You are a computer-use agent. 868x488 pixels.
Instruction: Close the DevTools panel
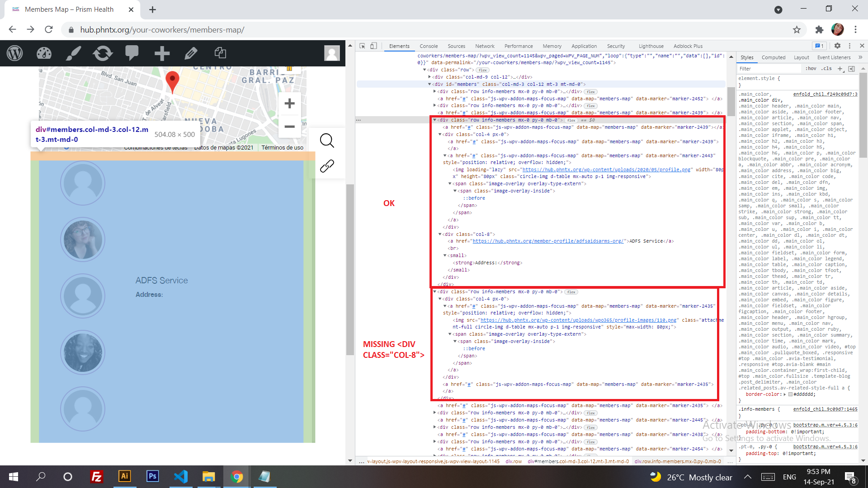click(862, 46)
